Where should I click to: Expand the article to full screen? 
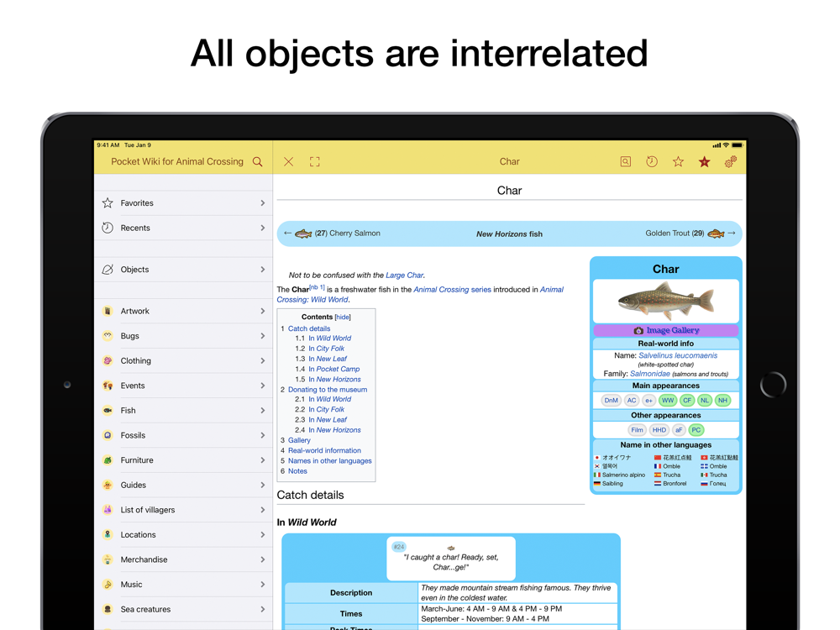coord(315,162)
